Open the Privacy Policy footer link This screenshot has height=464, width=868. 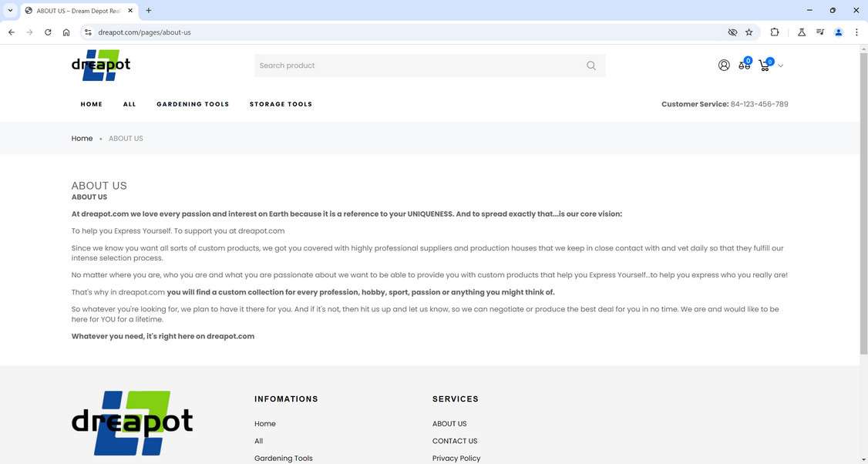[x=456, y=458]
